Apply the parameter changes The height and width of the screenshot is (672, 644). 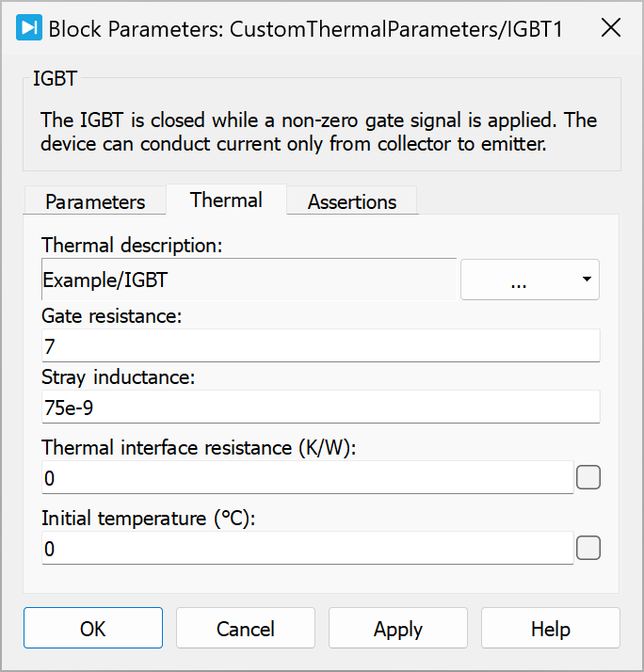pos(398,629)
